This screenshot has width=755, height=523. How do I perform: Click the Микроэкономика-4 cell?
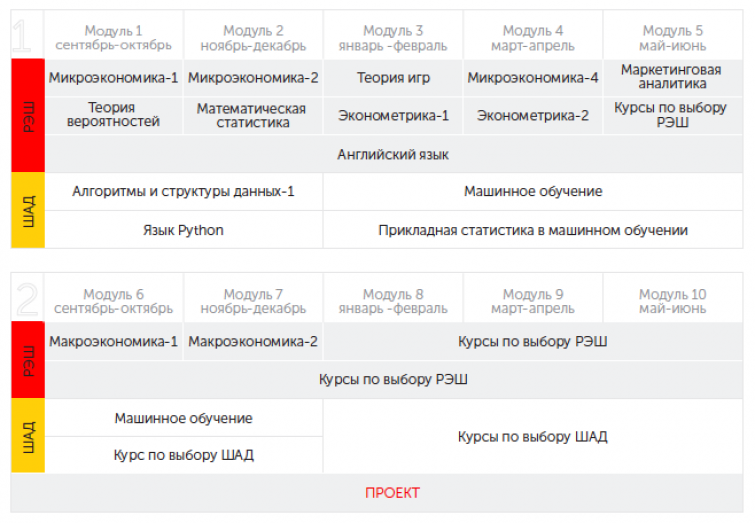[533, 78]
